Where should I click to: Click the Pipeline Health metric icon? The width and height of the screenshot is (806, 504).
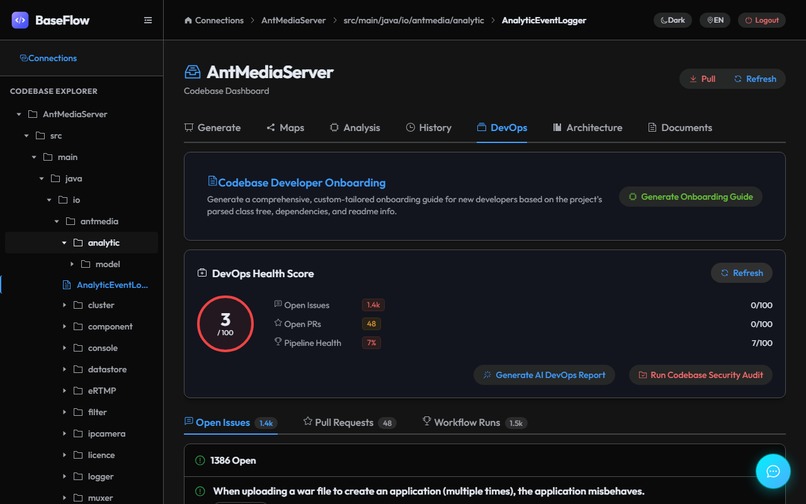pyautogui.click(x=278, y=341)
